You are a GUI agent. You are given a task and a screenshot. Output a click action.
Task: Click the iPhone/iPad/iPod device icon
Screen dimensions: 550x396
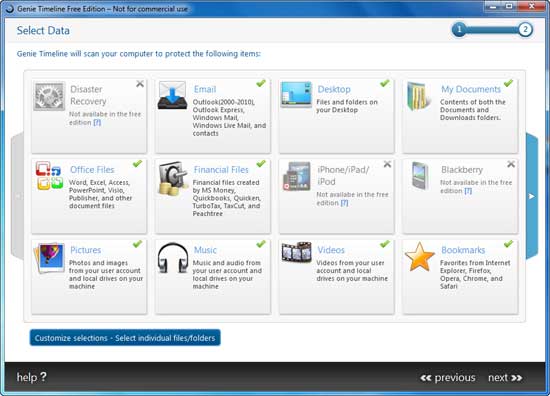[297, 176]
